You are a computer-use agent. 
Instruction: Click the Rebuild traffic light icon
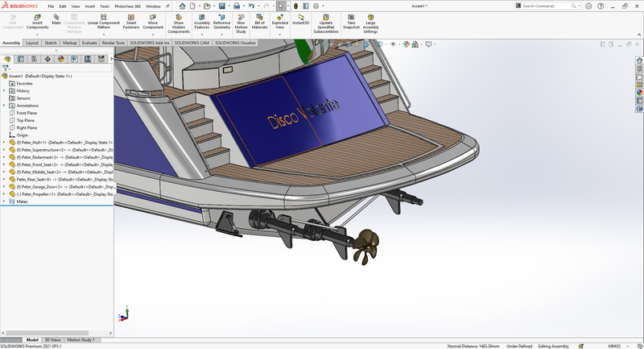(295, 6)
